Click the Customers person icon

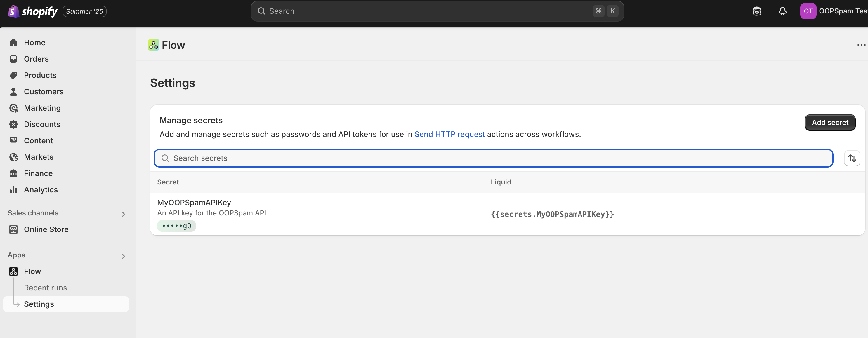(13, 92)
